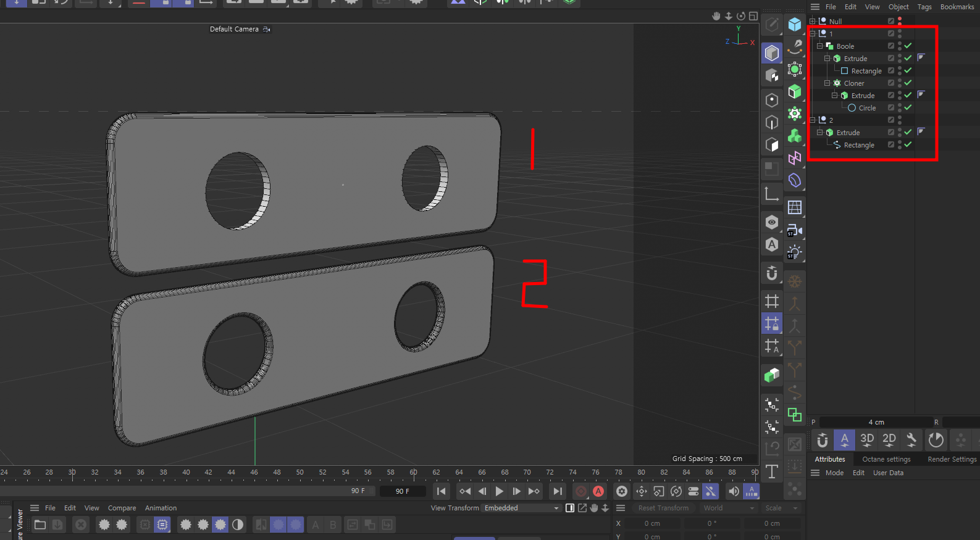
Task: Click the Play Forward button
Action: pyautogui.click(x=500, y=491)
